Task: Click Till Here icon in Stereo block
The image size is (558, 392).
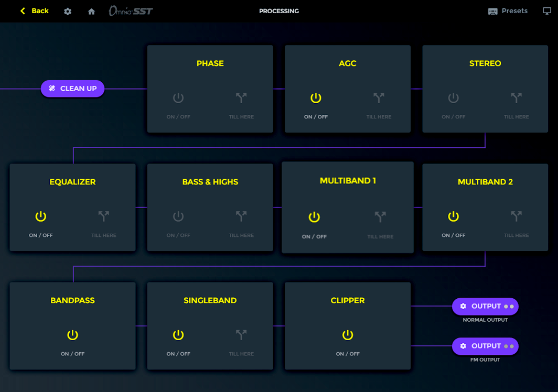Action: coord(516,97)
